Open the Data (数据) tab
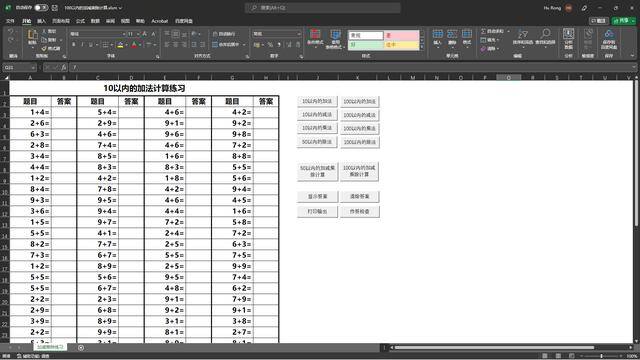Screen dimensions: 640x360 pos(95,21)
